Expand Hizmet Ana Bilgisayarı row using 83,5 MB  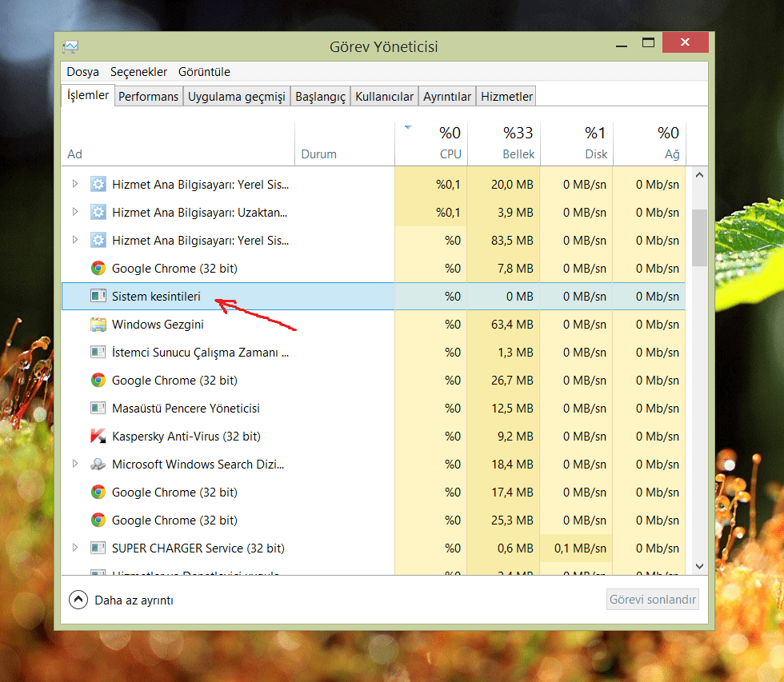pyautogui.click(x=75, y=240)
